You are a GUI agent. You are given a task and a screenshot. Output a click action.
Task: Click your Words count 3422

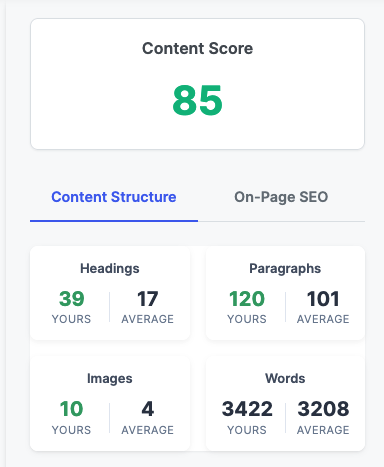coord(247,409)
